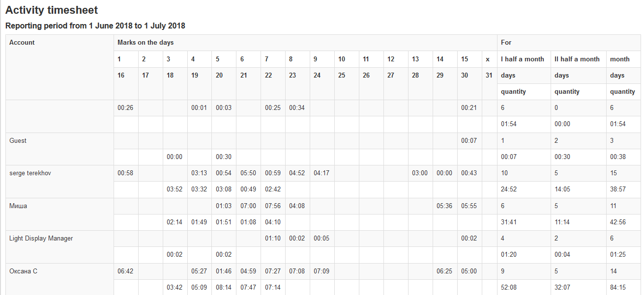Click the 05:50 cell in serge terekhov row
This screenshot has width=644, height=295.
pos(248,173)
